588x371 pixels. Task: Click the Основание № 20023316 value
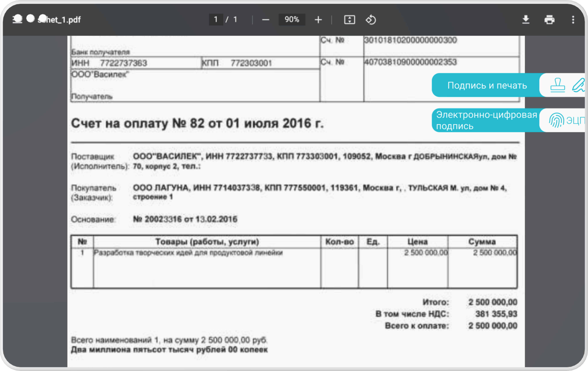pos(185,219)
